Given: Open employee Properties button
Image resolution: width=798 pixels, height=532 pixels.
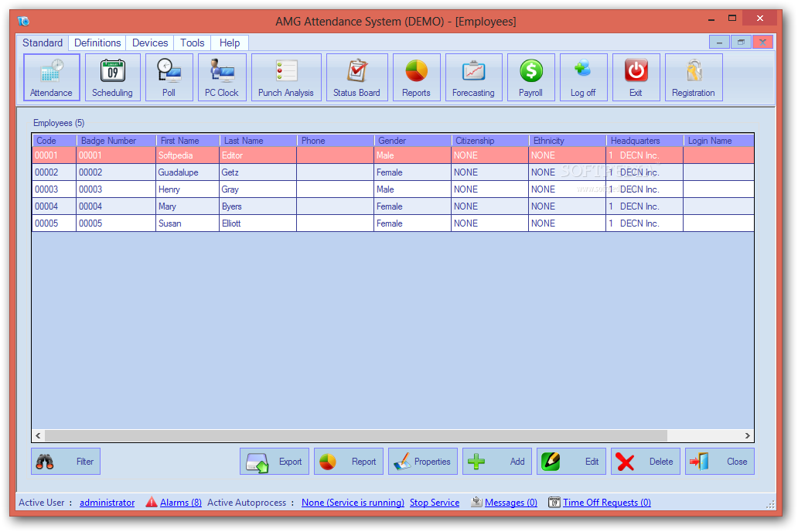Looking at the screenshot, I should pyautogui.click(x=423, y=461).
